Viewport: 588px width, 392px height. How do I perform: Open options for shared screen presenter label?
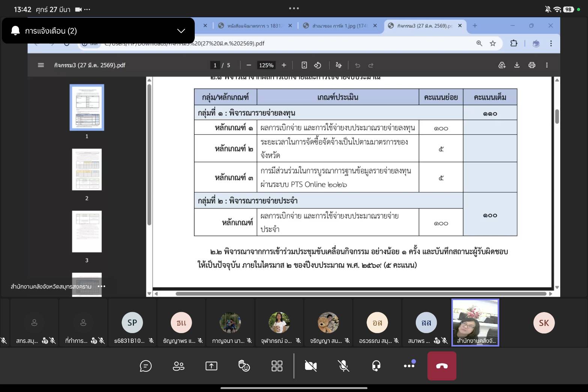(x=101, y=286)
